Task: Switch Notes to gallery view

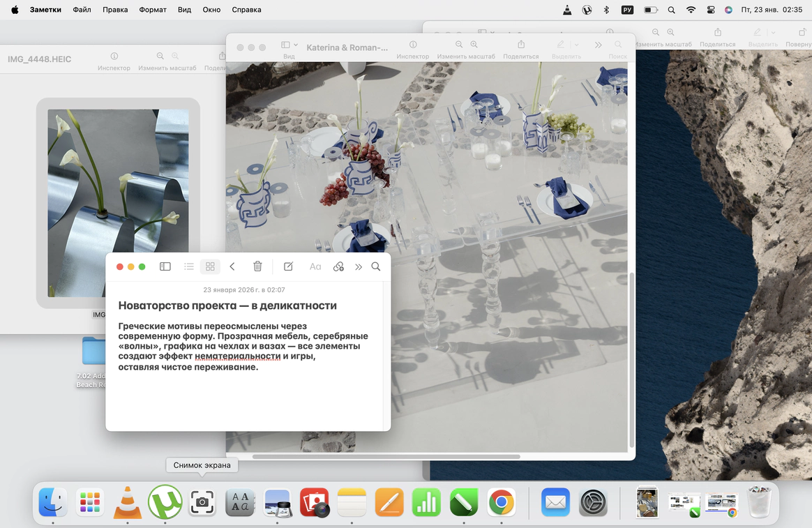Action: pos(210,266)
